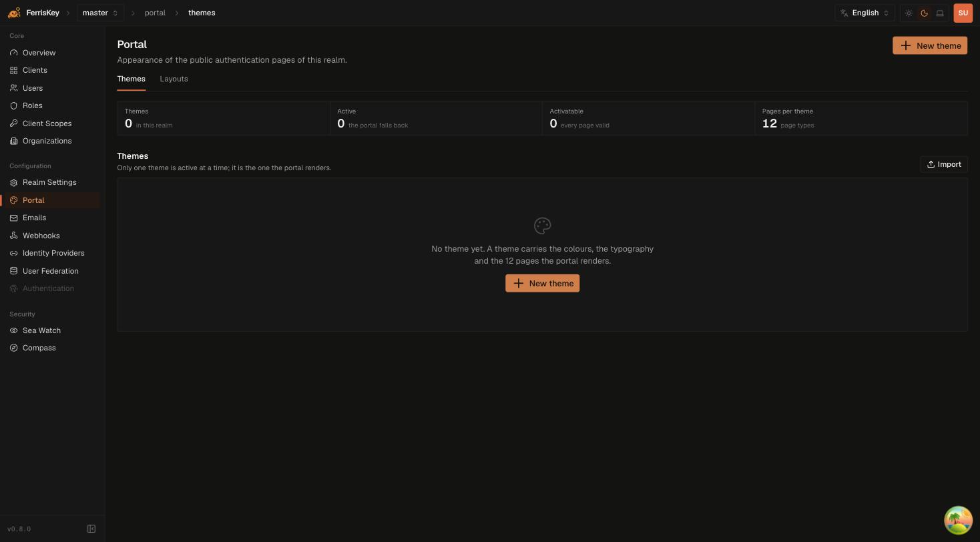The width and height of the screenshot is (980, 542).
Task: Click the Active stat card
Action: 436,118
